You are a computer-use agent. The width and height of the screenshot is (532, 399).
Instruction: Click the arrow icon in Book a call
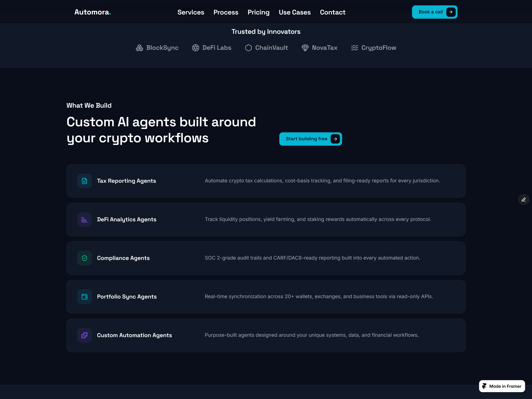pyautogui.click(x=451, y=12)
